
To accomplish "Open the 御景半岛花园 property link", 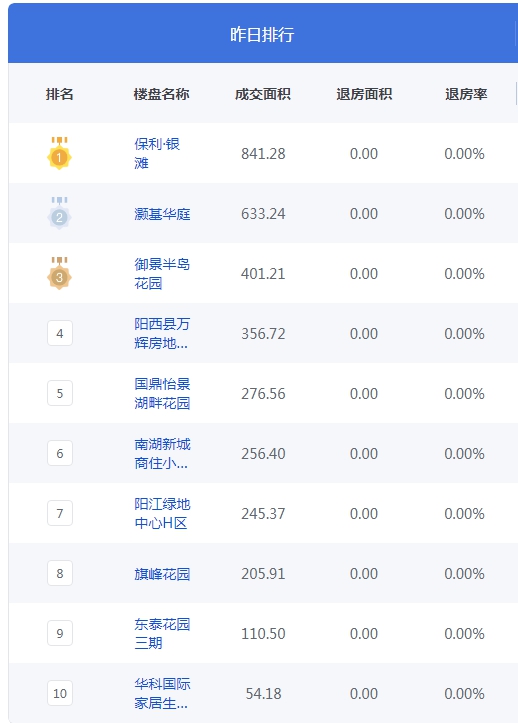I will (162, 273).
